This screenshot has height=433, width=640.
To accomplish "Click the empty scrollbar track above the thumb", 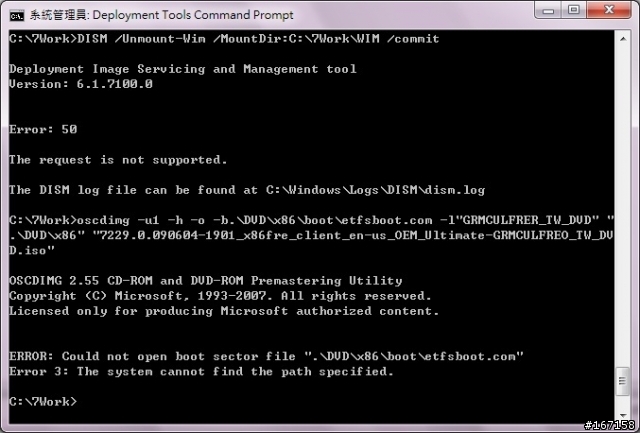I will coord(623,206).
